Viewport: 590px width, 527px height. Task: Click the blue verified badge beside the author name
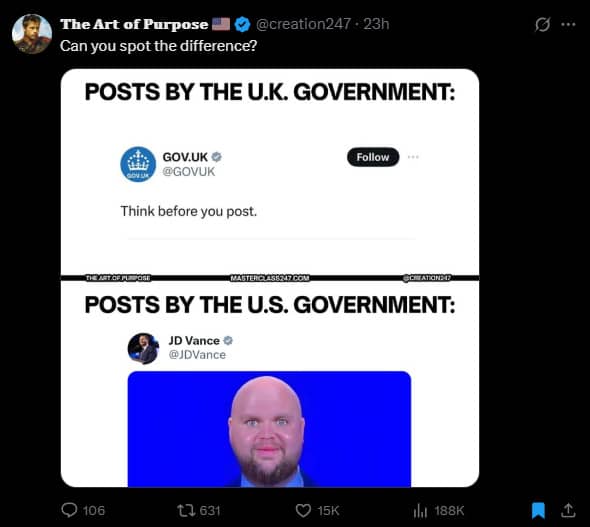(242, 24)
